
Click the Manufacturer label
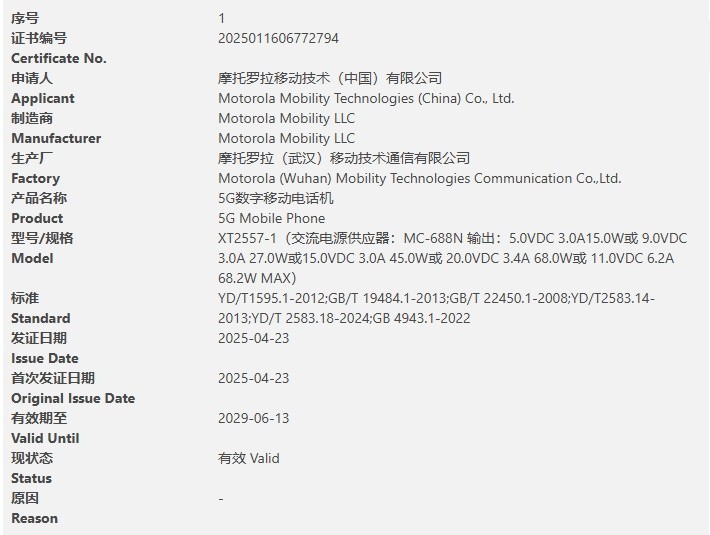[x=56, y=138]
